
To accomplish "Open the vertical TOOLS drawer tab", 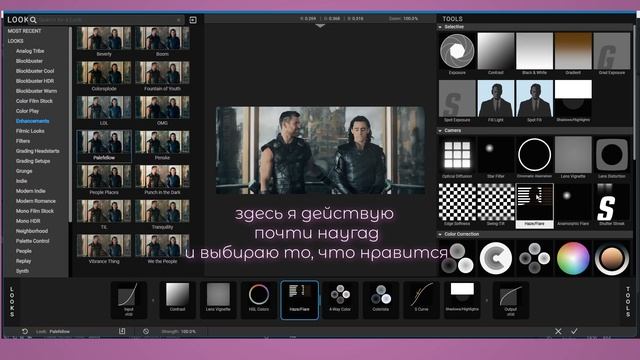I will (628, 302).
